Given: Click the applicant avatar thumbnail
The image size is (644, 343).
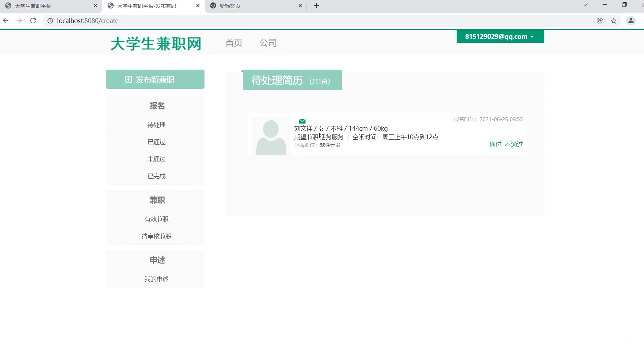Looking at the screenshot, I should click(x=271, y=136).
